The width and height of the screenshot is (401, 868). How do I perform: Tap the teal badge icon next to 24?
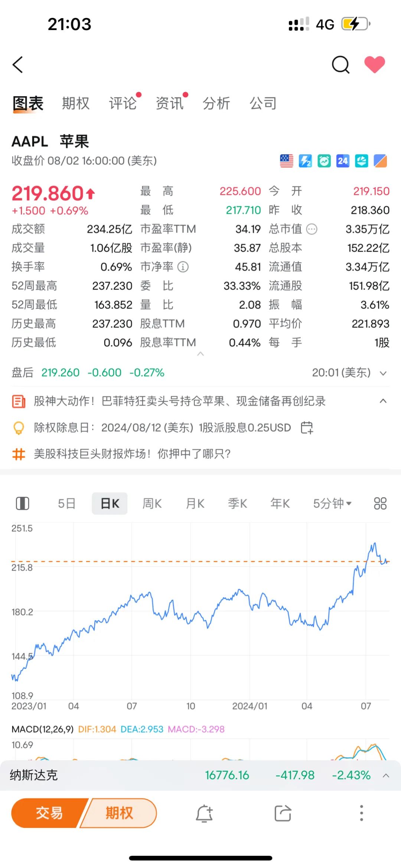361,161
